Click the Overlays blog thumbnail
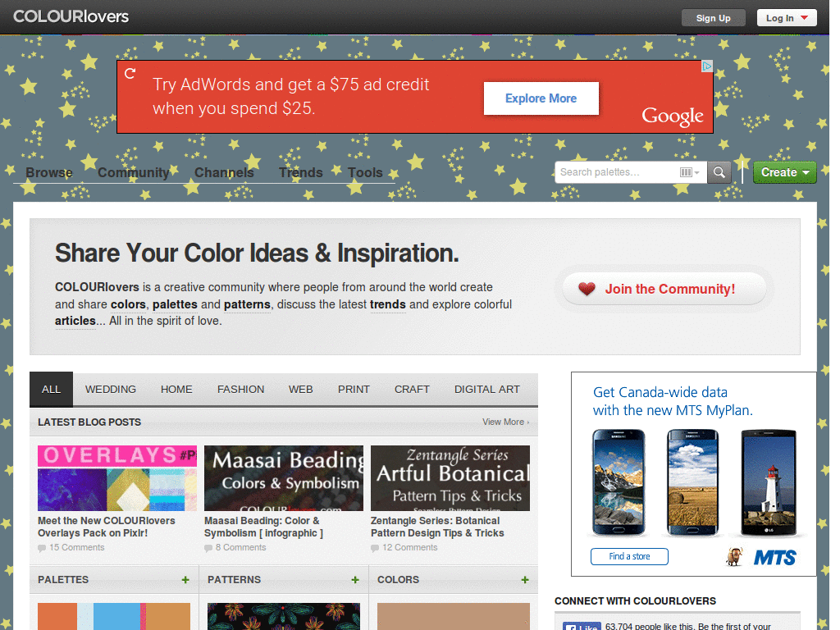Viewport: 840px width, 630px height. (117, 478)
